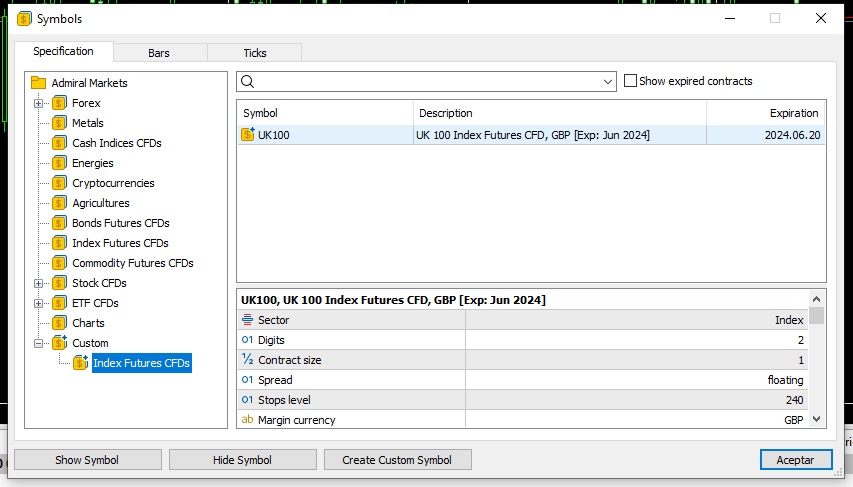
Task: Click the Charts group coin icon
Action: pos(59,323)
